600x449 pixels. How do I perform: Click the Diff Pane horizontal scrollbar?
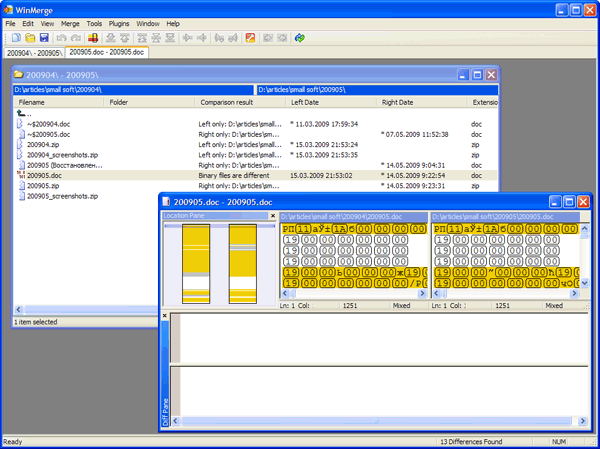[375, 422]
